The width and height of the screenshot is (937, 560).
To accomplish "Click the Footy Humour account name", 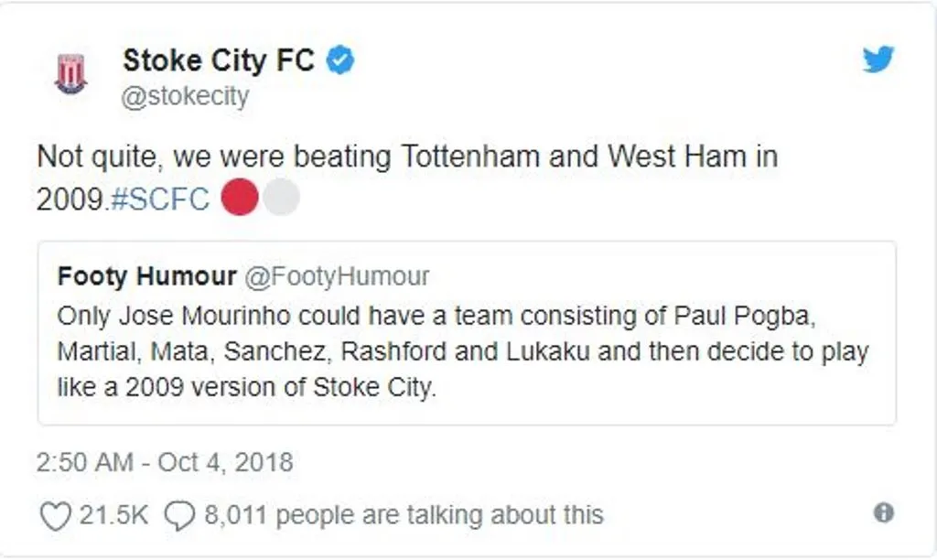I will pyautogui.click(x=146, y=276).
